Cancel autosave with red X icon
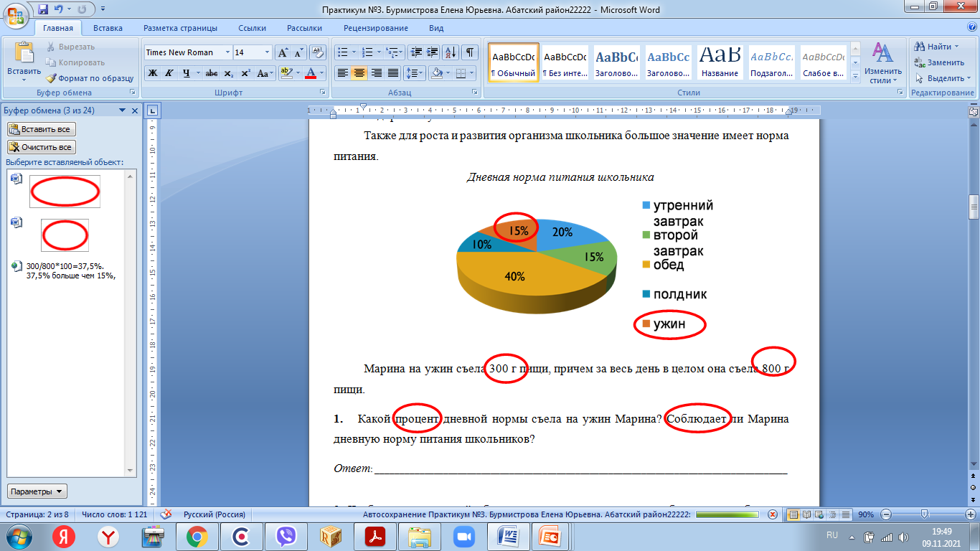This screenshot has height=551, width=980. pyautogui.click(x=772, y=514)
